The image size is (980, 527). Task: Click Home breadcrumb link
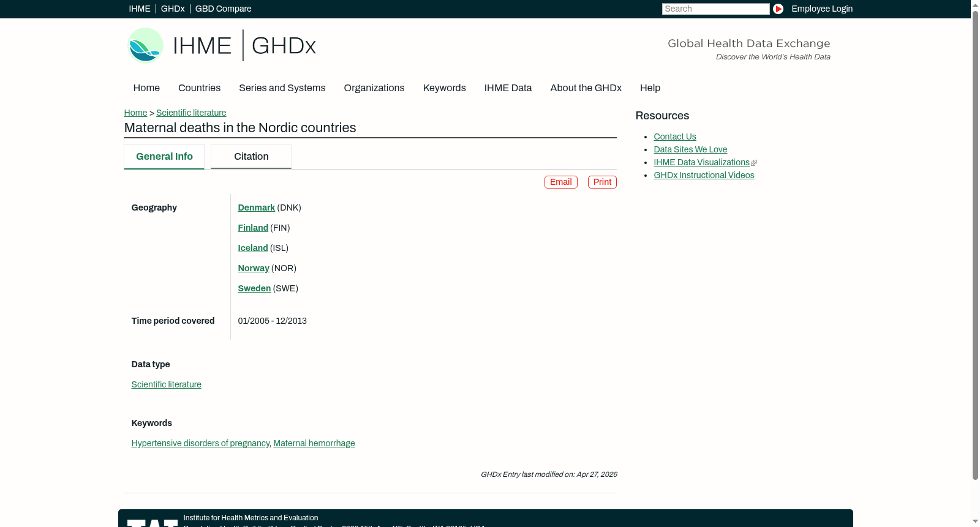pyautogui.click(x=135, y=113)
